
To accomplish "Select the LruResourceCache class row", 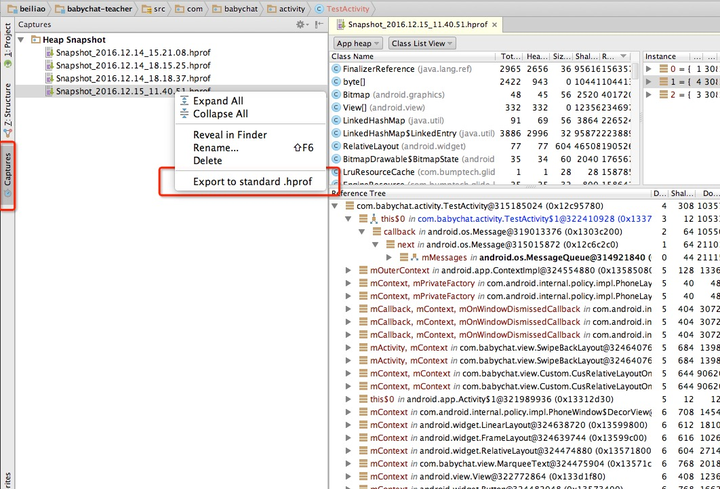I will (x=480, y=172).
